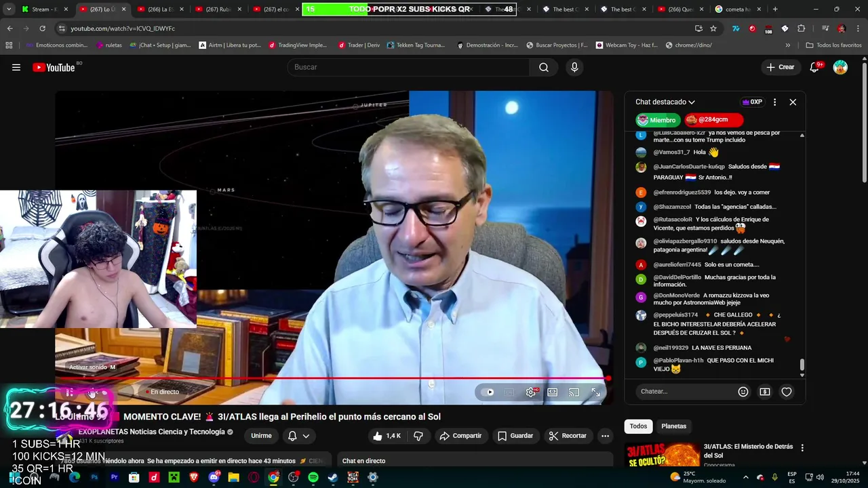Focus the Chatear message input

point(685,392)
